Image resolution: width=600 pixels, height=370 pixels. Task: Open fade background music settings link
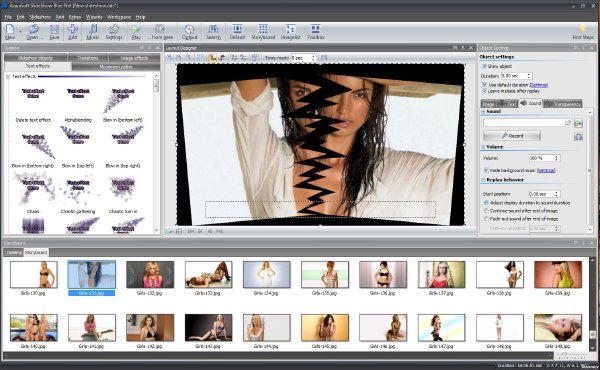[546, 170]
